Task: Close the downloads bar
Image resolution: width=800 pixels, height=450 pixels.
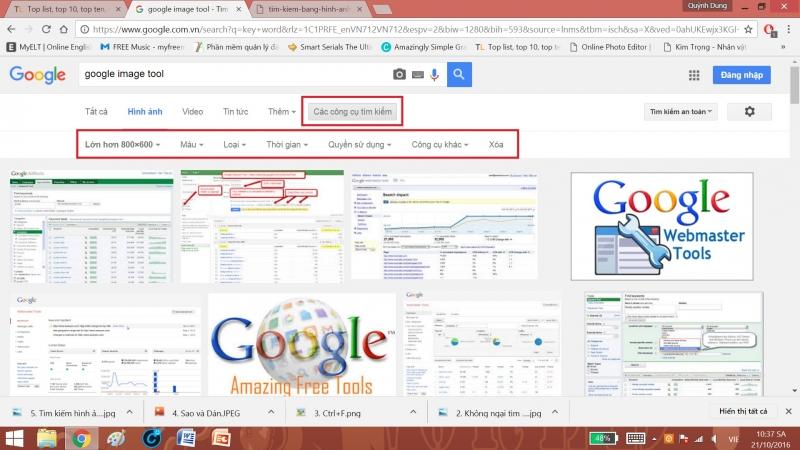Action: tap(788, 411)
